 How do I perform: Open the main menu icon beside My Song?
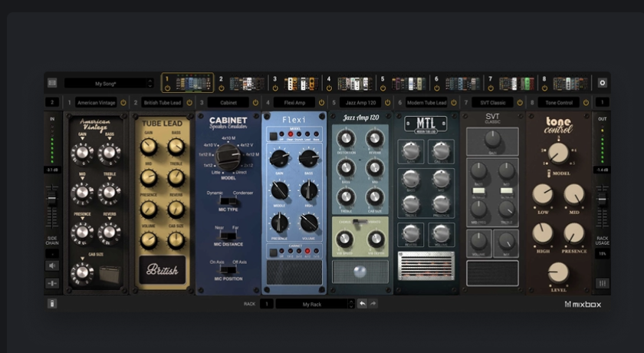pos(52,83)
